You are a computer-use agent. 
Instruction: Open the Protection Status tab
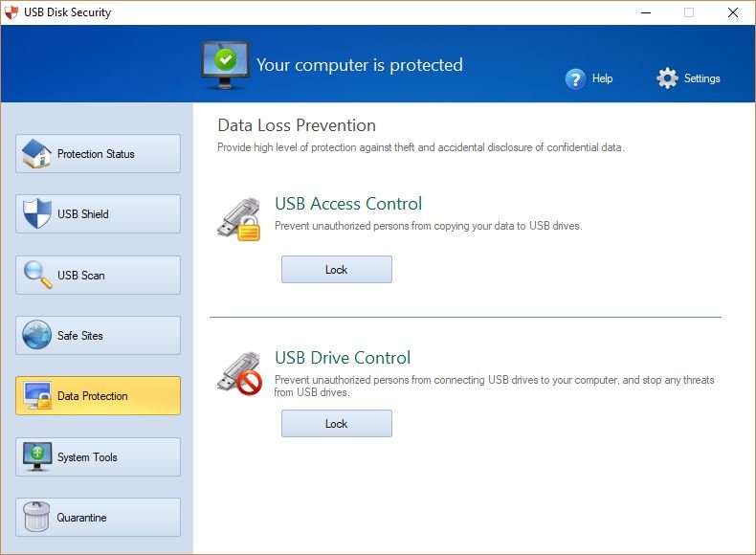[x=97, y=154]
